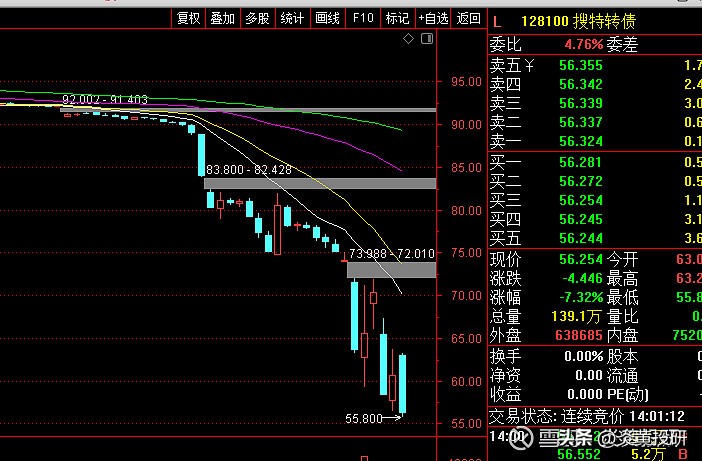Click 现价 value 56.254
This screenshot has height=461, width=702.
[x=581, y=259]
